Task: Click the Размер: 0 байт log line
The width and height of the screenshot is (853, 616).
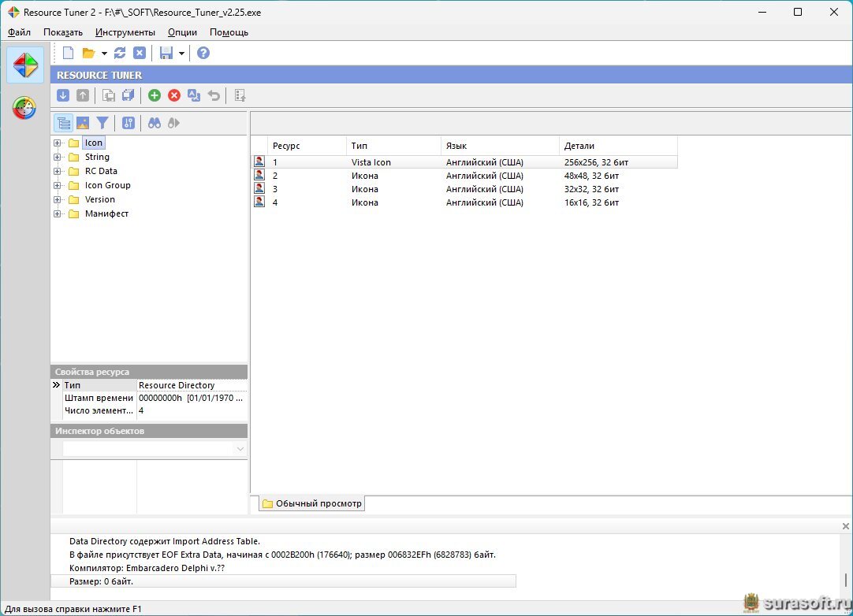Action: [x=284, y=581]
